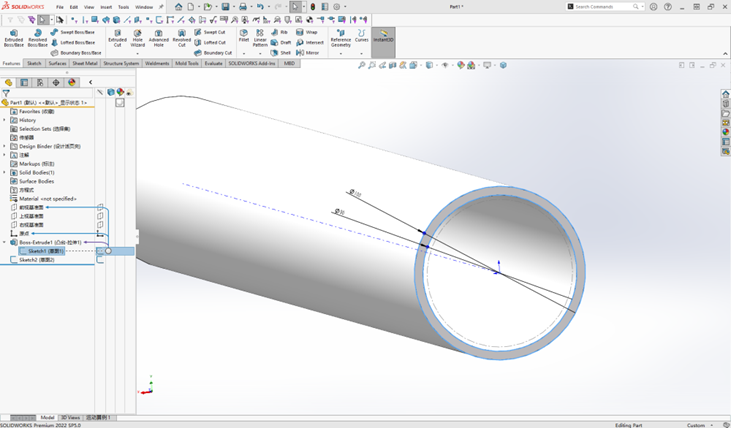
Task: Switch to the Sketch tab
Action: pyautogui.click(x=34, y=63)
